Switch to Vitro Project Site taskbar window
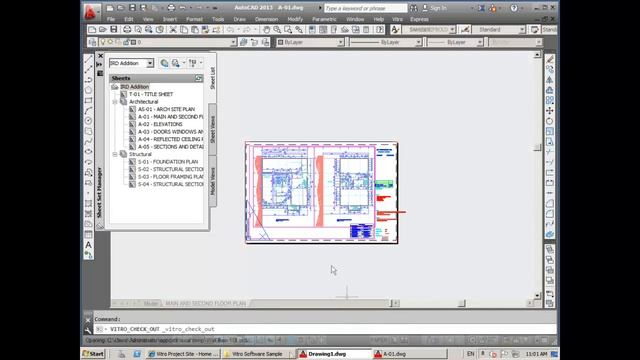Screen dimensions: 640x360 (x=184, y=354)
